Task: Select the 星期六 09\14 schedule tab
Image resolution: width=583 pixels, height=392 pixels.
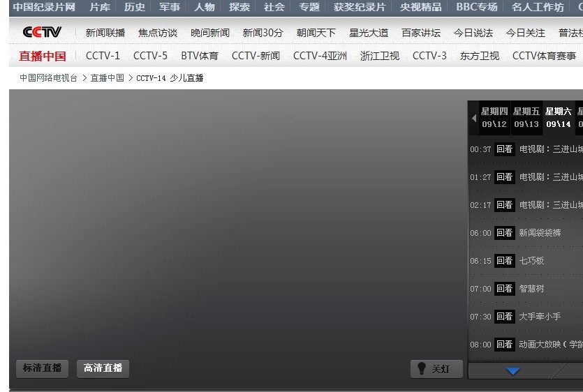Action: click(558, 117)
